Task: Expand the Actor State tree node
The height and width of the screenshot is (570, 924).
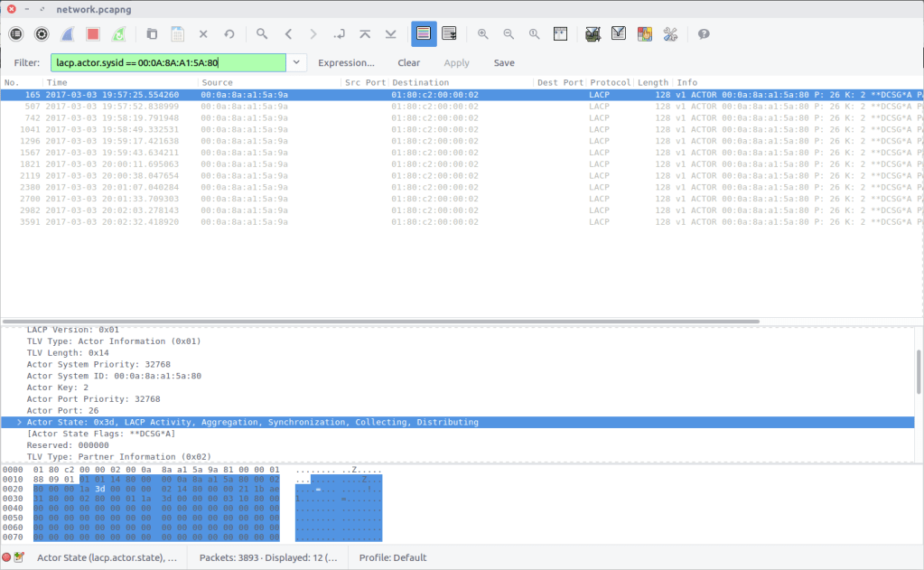Action: click(x=19, y=422)
